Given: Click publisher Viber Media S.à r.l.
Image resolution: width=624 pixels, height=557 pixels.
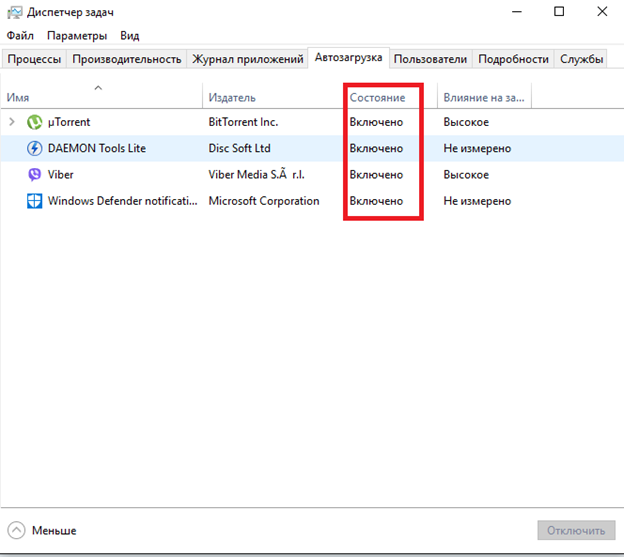Looking at the screenshot, I should (x=256, y=175).
